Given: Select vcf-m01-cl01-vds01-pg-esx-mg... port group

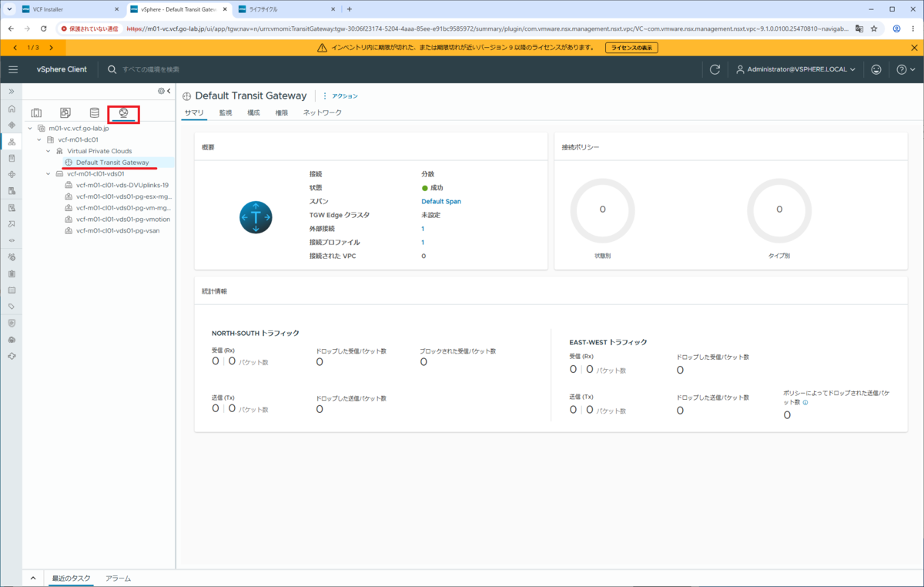Looking at the screenshot, I should (x=123, y=196).
